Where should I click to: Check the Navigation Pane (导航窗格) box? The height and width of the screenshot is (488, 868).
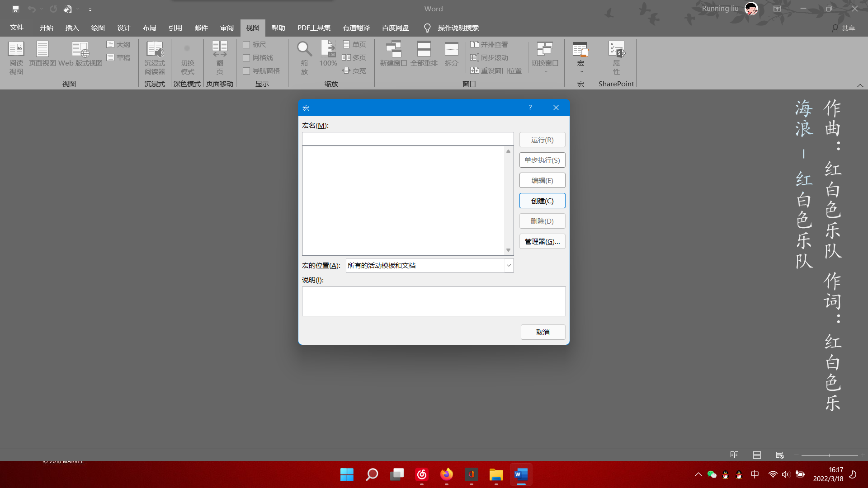(246, 71)
